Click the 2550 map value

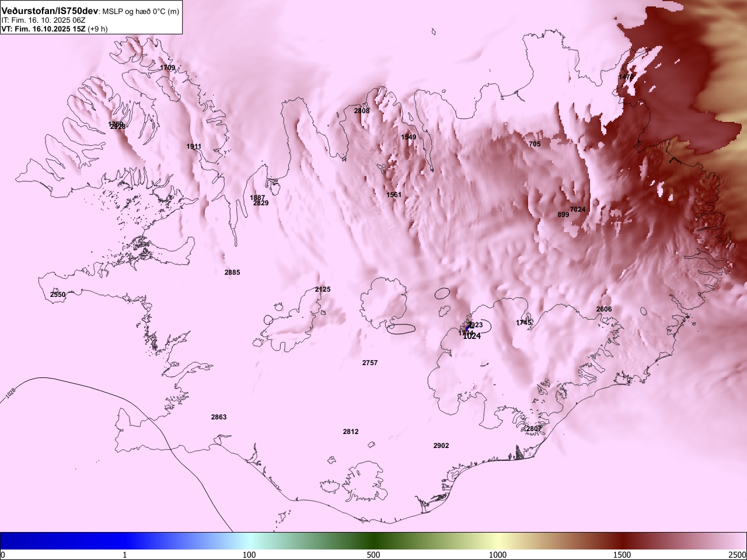click(58, 295)
